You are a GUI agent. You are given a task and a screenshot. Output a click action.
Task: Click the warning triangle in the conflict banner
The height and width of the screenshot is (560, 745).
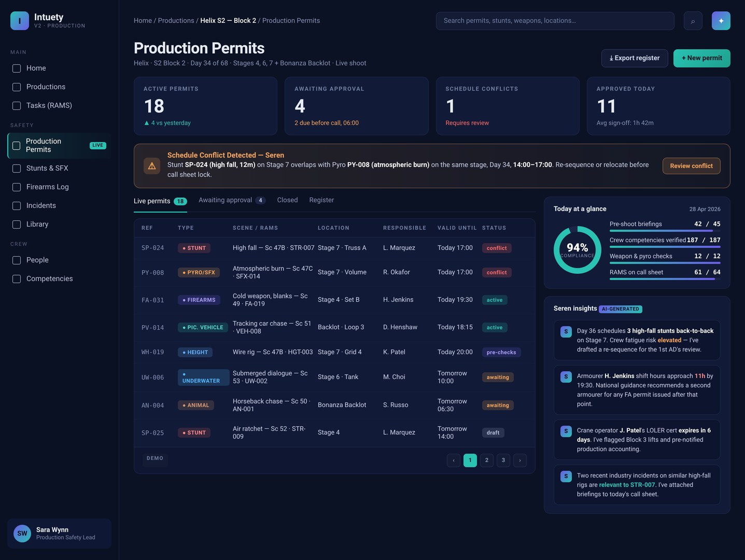(152, 165)
